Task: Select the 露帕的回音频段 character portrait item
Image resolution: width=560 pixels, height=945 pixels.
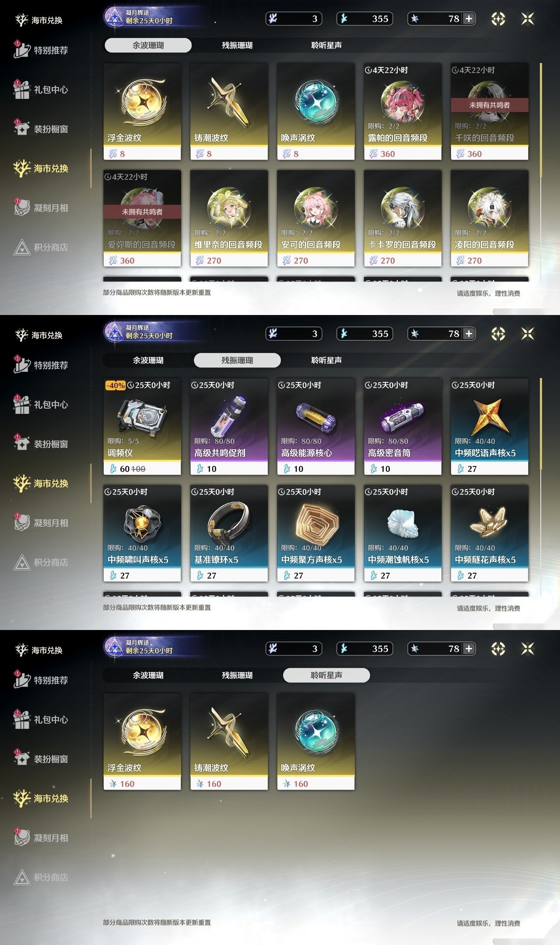Action: pos(402,112)
